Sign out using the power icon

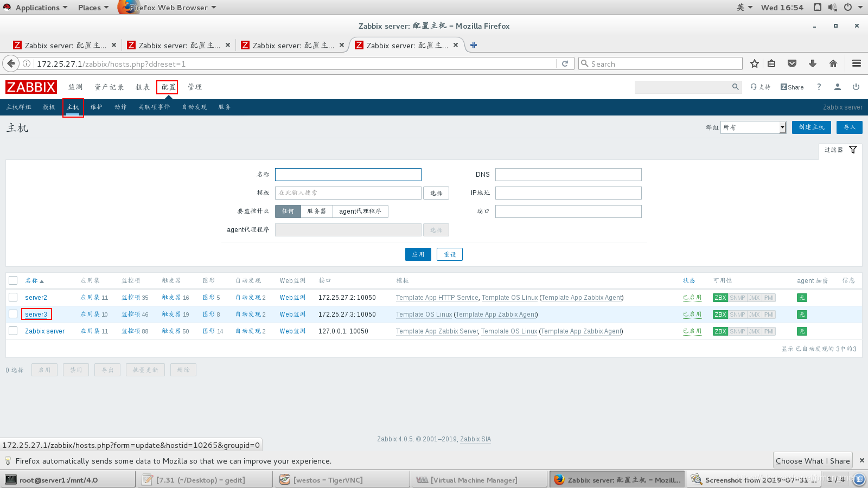856,87
